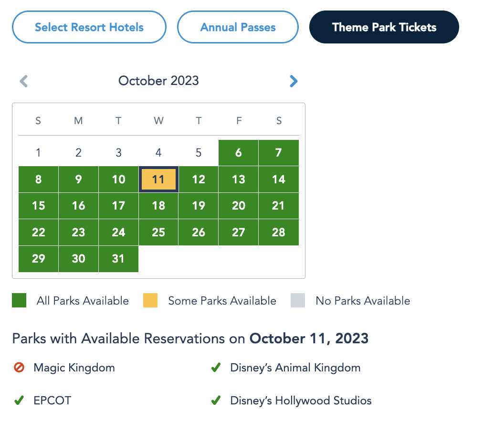The height and width of the screenshot is (423, 504).
Task: Click the Magic Kingdom park label
Action: point(74,368)
